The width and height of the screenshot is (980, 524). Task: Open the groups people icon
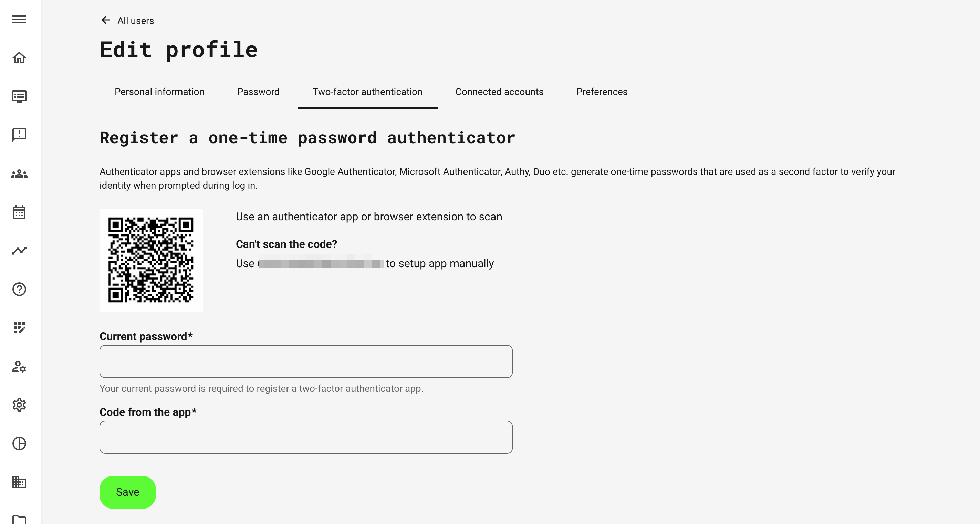(x=19, y=174)
